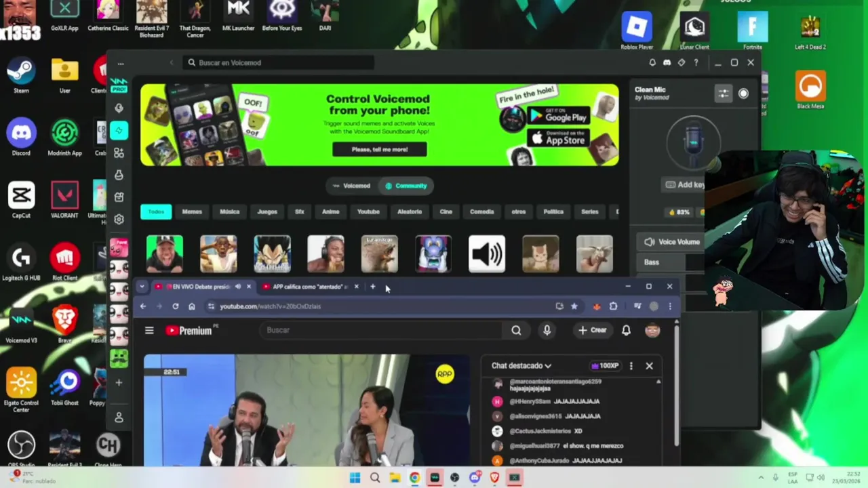Open the Voicemod store box icon
The height and width of the screenshot is (488, 868).
[119, 197]
